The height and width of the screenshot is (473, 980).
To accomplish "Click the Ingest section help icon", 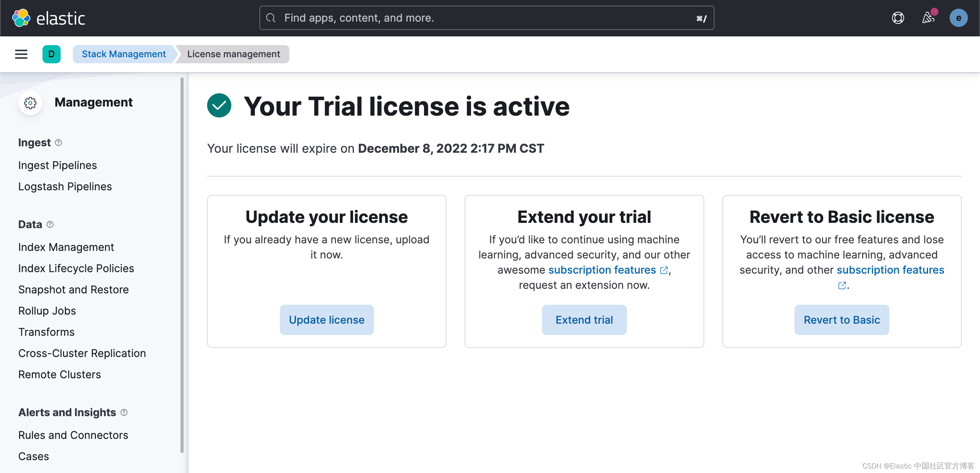I will [x=58, y=143].
